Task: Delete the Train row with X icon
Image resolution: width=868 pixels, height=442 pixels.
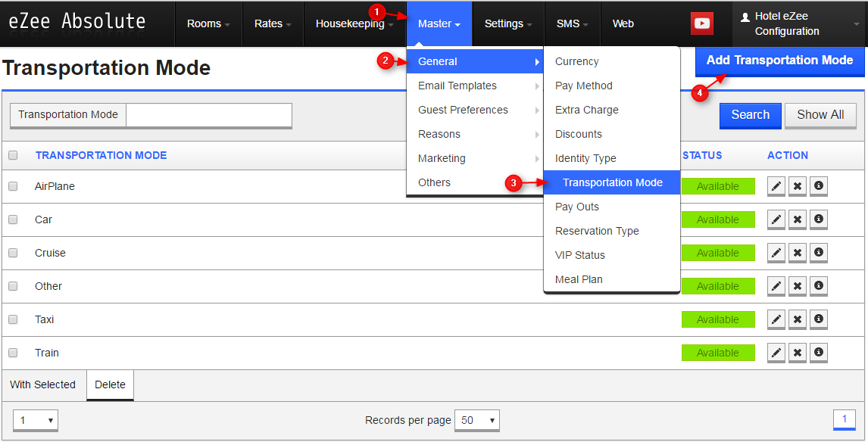Action: click(x=797, y=353)
